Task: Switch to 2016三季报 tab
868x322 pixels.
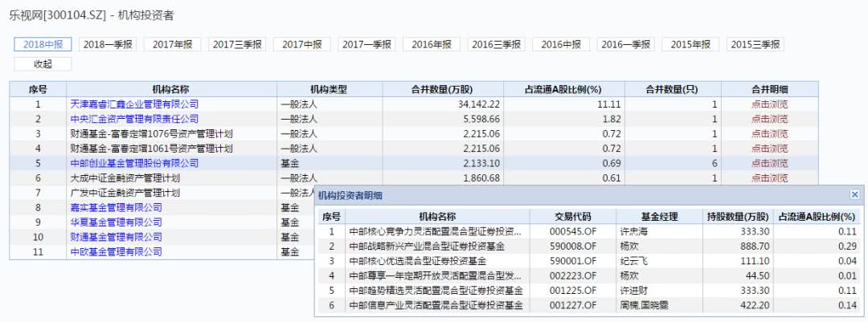Action: click(496, 45)
